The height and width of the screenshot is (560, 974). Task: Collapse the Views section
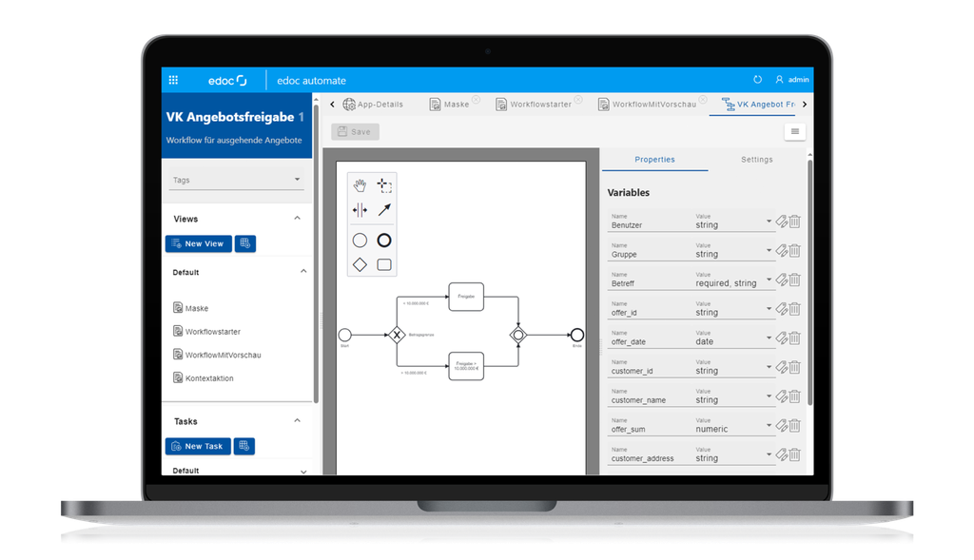tap(297, 219)
